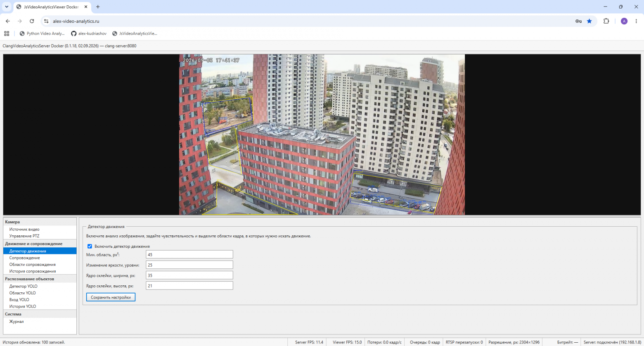Click the Viewer FPS: 15.0 status entry
Viewport: 644px width, 346px height.
347,342
